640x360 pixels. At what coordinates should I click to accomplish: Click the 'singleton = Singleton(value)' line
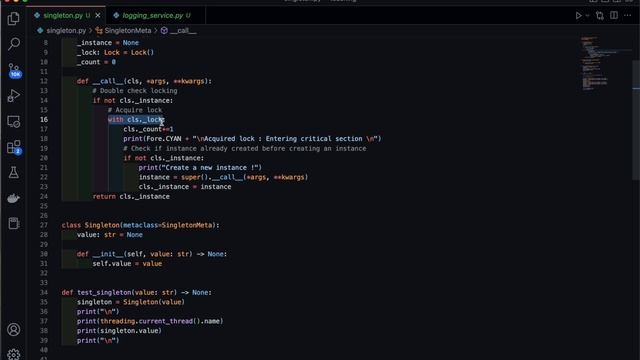tap(131, 302)
